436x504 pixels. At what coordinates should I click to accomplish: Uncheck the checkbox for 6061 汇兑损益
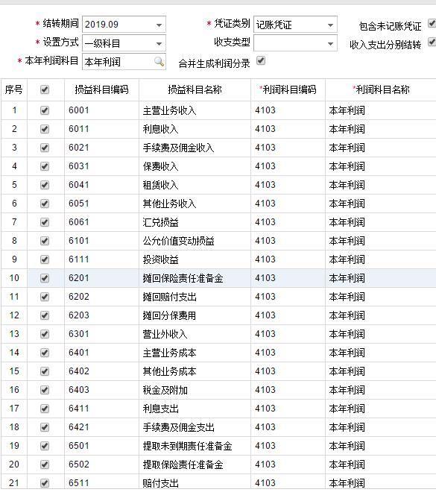[x=45, y=222]
